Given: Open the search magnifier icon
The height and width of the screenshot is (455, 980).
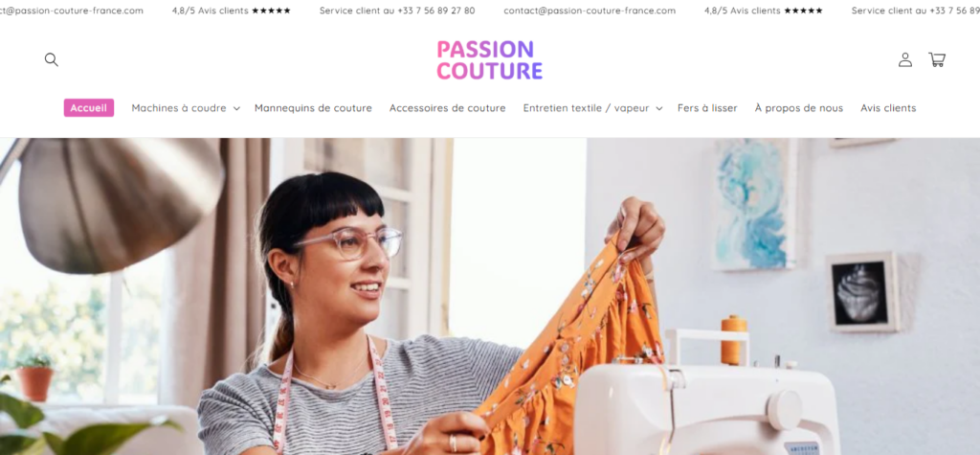Looking at the screenshot, I should click(52, 59).
